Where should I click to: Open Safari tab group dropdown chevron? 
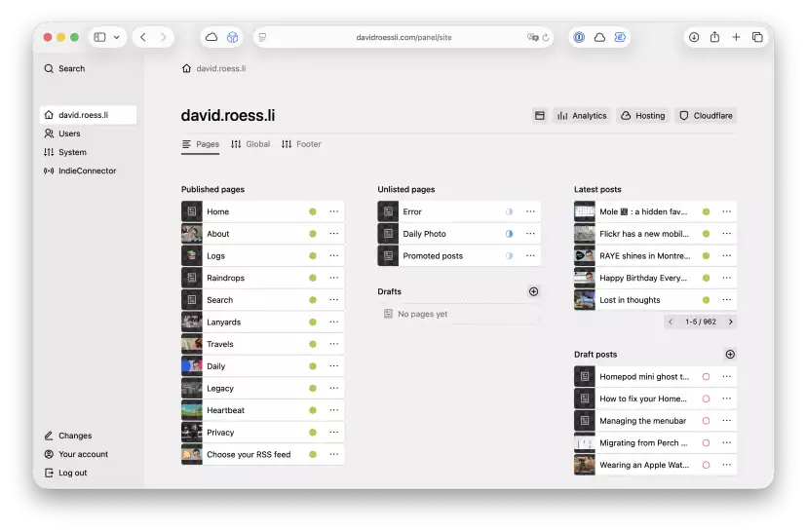(x=117, y=37)
